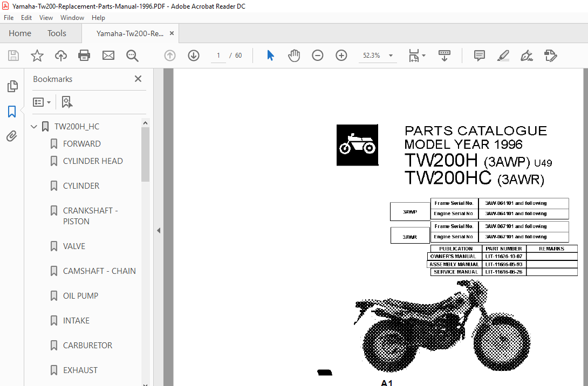The image size is (588, 386).
Task: Click the motorcycle logo in the document
Action: point(357,145)
